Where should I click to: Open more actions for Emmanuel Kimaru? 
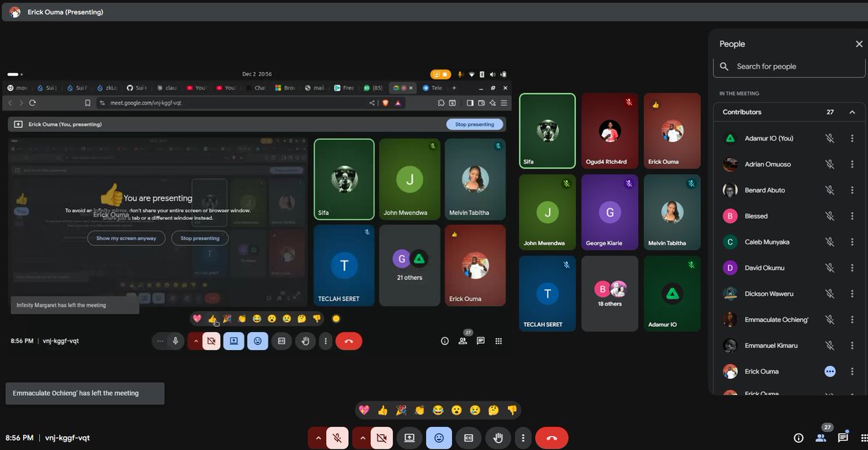(852, 346)
